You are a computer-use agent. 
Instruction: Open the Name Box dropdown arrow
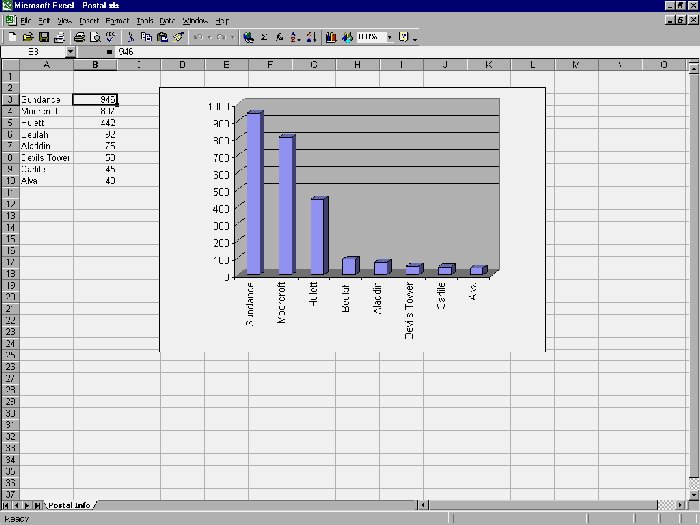[70, 51]
